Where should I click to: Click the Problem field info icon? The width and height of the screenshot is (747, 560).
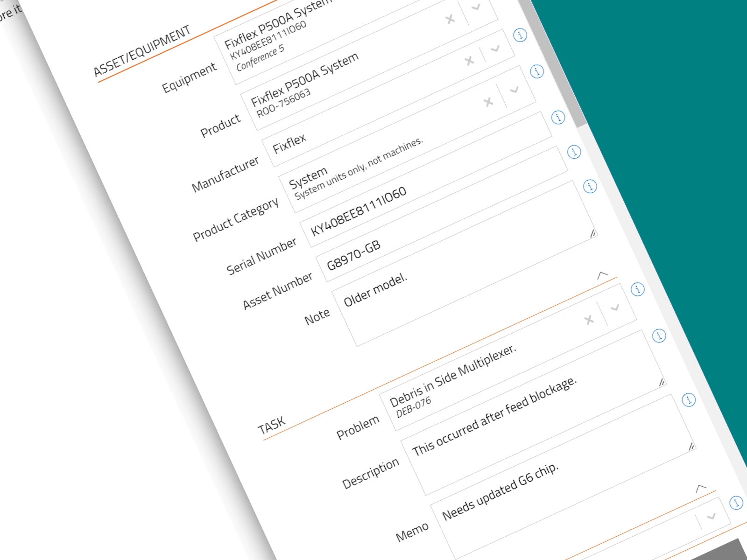pos(638,289)
